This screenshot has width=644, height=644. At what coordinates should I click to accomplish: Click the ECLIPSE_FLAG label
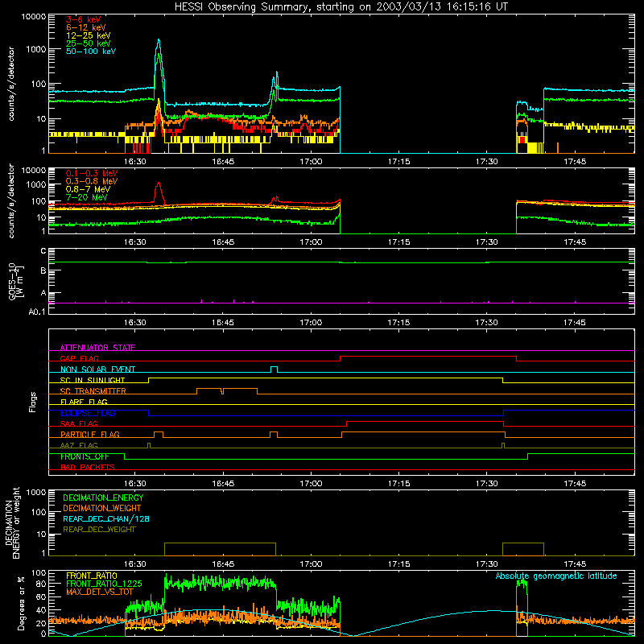tap(88, 413)
